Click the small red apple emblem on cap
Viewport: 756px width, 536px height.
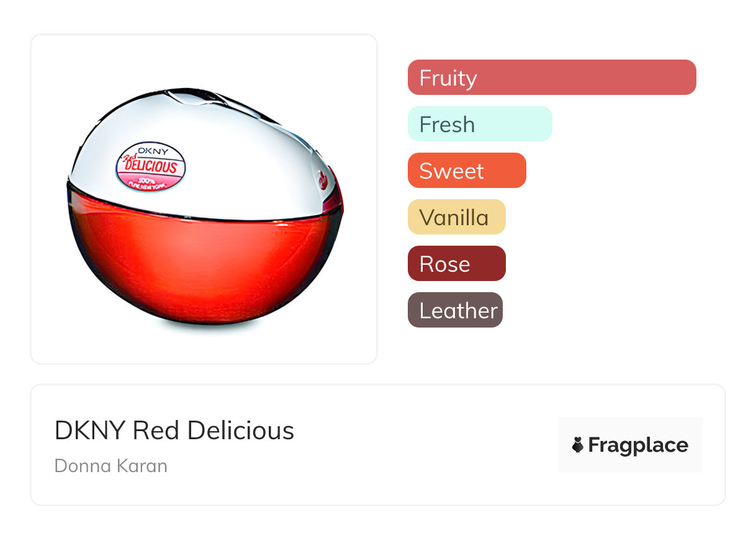click(323, 181)
